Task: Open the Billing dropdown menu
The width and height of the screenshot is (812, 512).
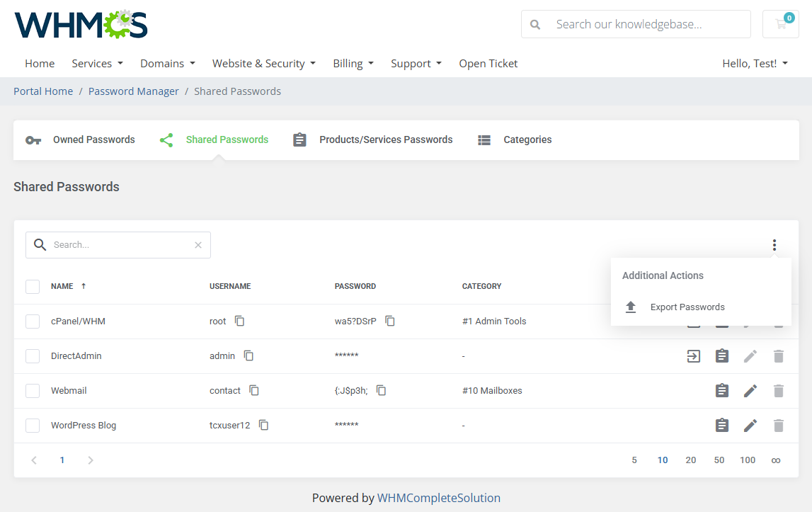Action: [x=353, y=64]
